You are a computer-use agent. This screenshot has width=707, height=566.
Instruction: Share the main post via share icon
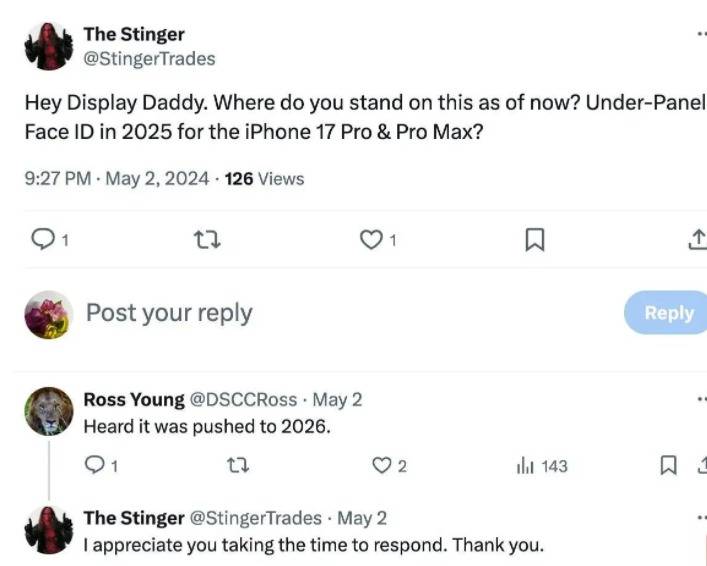(x=697, y=239)
